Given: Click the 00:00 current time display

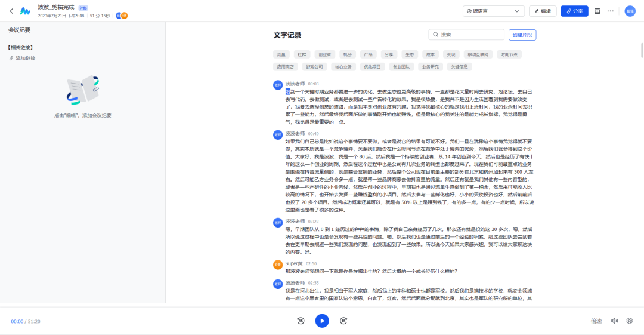Looking at the screenshot, I should pos(17,321).
